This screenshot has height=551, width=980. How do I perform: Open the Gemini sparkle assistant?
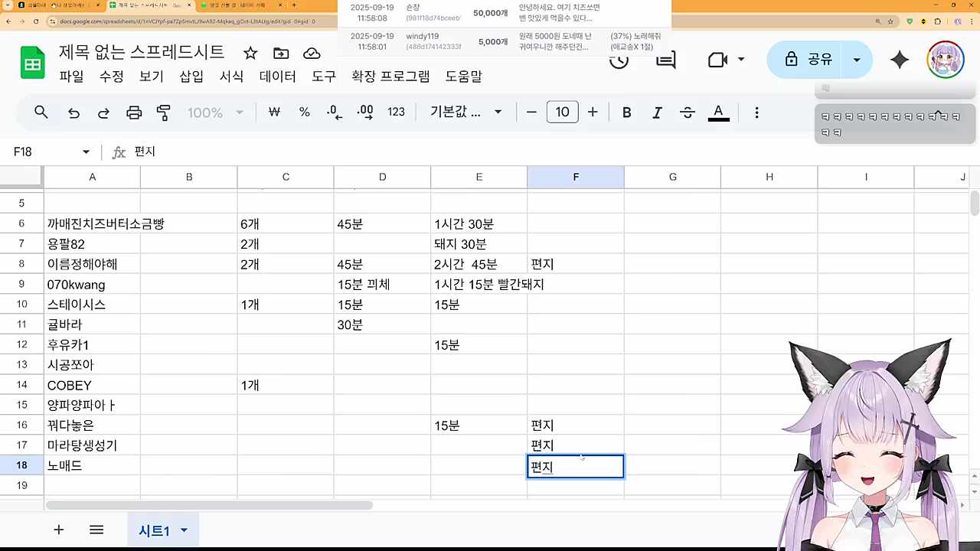click(x=900, y=60)
